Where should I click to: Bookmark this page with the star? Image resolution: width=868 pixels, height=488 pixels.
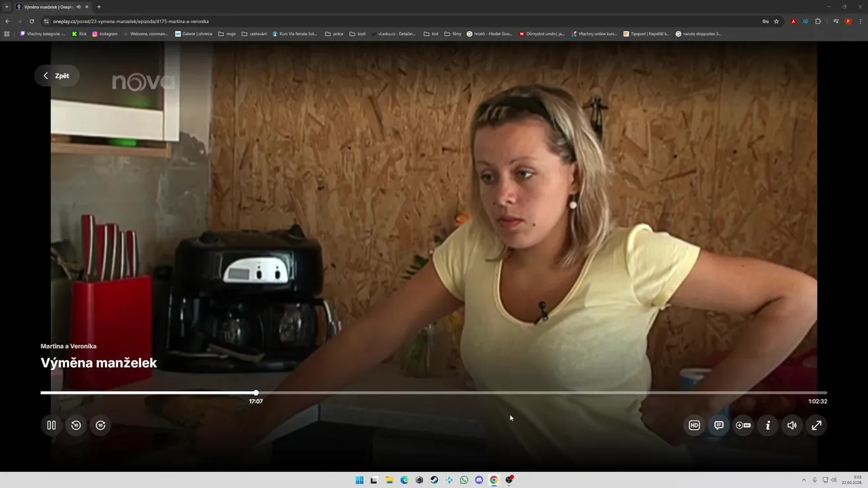(x=776, y=21)
